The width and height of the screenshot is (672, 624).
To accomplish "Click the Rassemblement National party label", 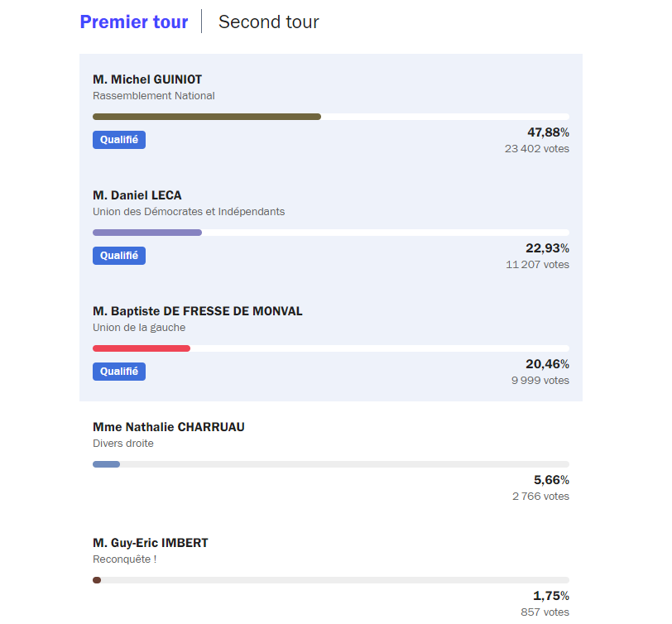I will (154, 96).
